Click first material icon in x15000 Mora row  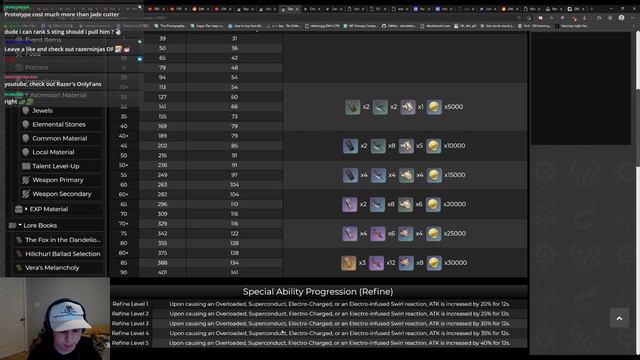(x=350, y=175)
